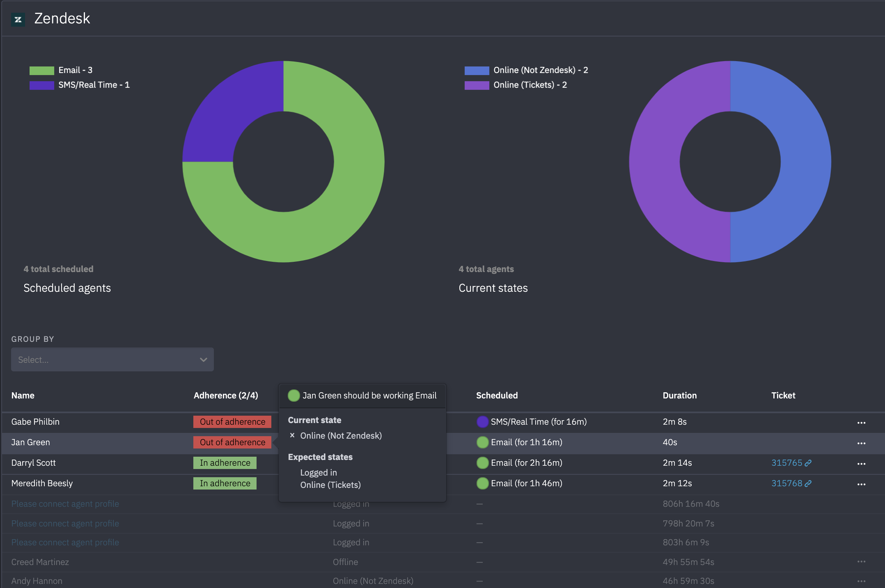This screenshot has width=885, height=588.
Task: Open more options for Andy Hannon
Action: click(x=861, y=581)
